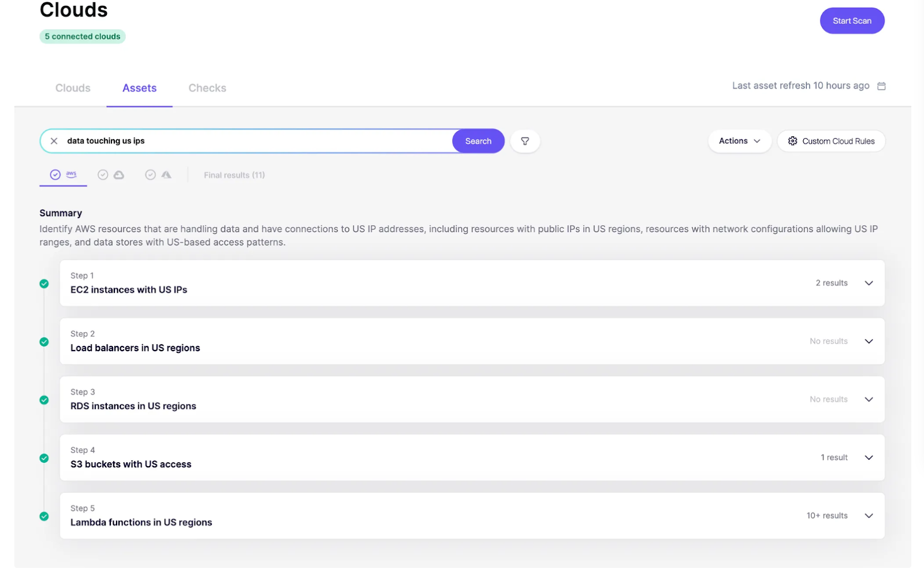
Task: Expand EC2 instances with US IPs step
Action: [869, 283]
